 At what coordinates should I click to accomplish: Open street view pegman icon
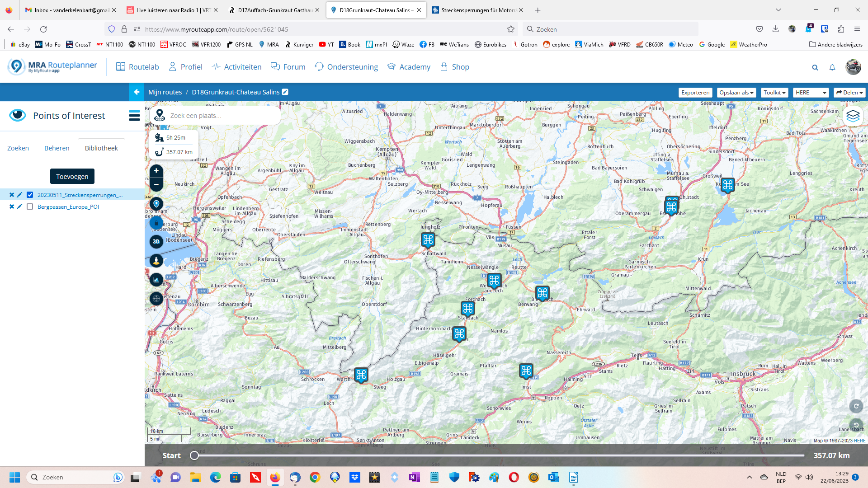click(x=156, y=261)
